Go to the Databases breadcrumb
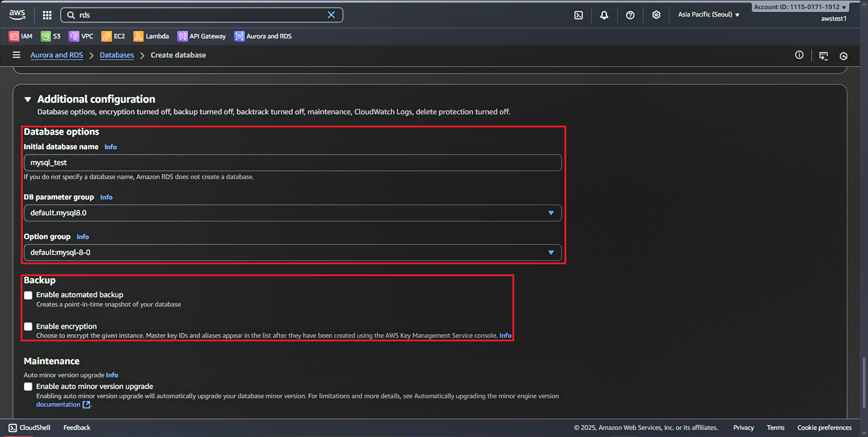The width and height of the screenshot is (868, 437). pyautogui.click(x=117, y=55)
